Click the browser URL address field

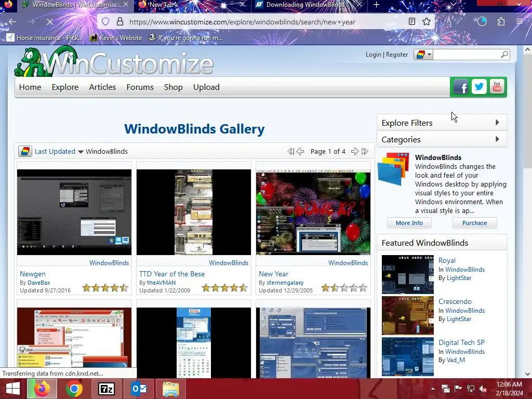coord(267,22)
